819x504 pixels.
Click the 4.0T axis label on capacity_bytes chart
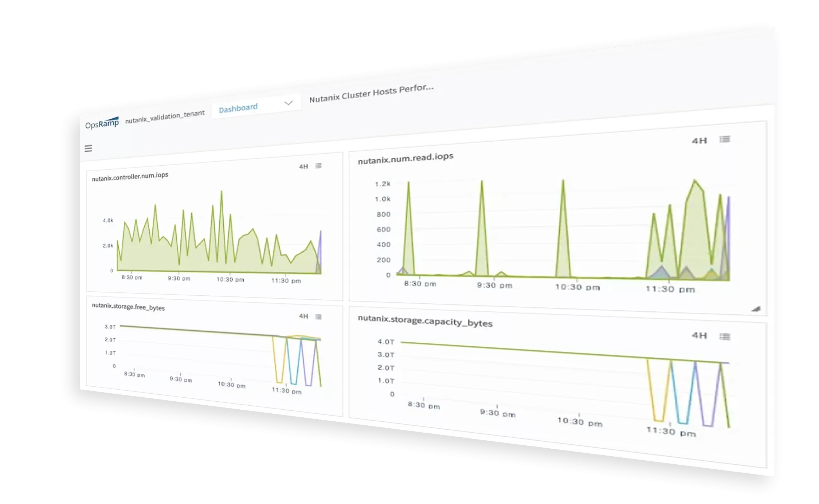tap(386, 342)
